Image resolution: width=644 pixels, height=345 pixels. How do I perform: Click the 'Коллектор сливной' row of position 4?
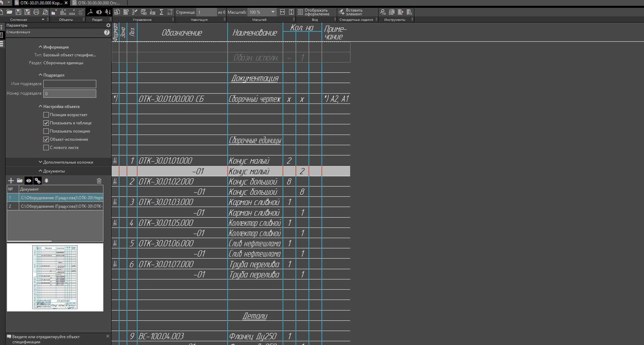(255, 223)
